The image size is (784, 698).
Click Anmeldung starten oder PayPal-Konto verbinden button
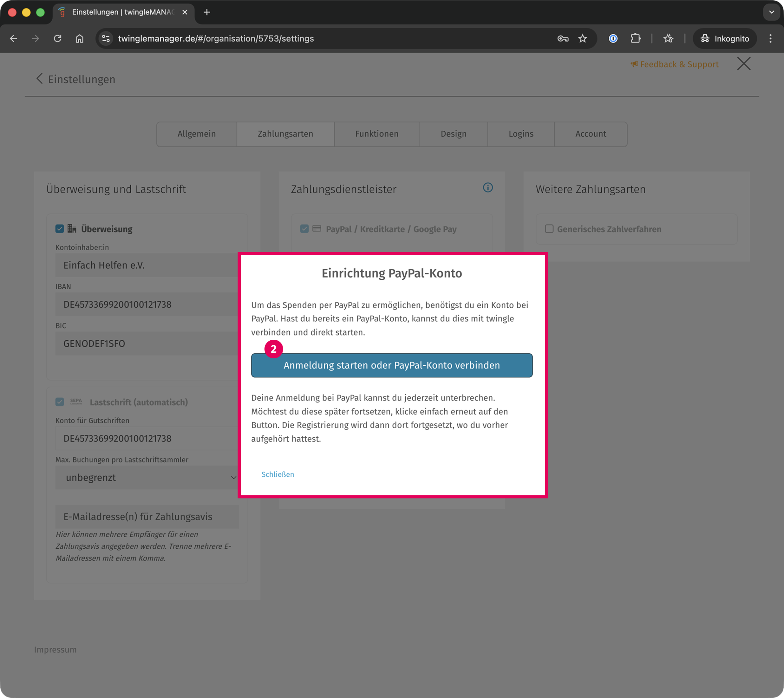coord(392,365)
